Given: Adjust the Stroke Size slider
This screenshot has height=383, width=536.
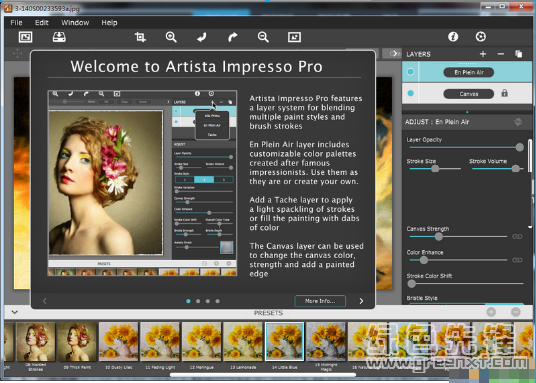Looking at the screenshot, I should coord(435,169).
